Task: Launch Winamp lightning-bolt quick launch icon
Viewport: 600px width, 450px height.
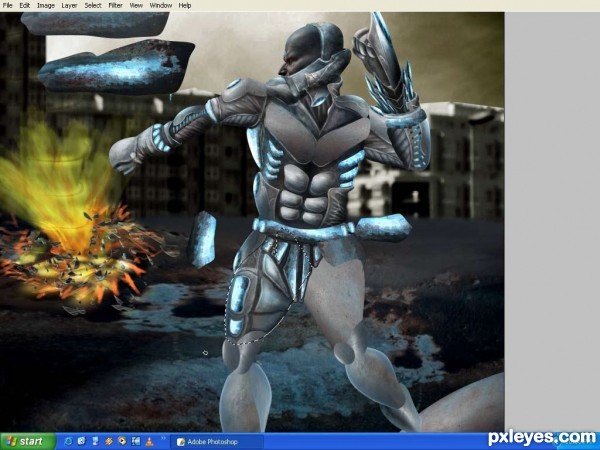Action: click(109, 441)
